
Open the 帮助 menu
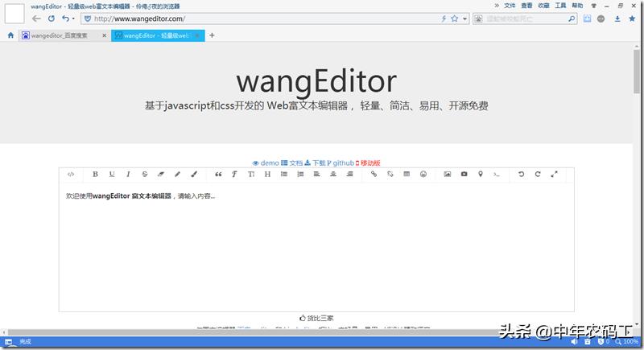(577, 6)
